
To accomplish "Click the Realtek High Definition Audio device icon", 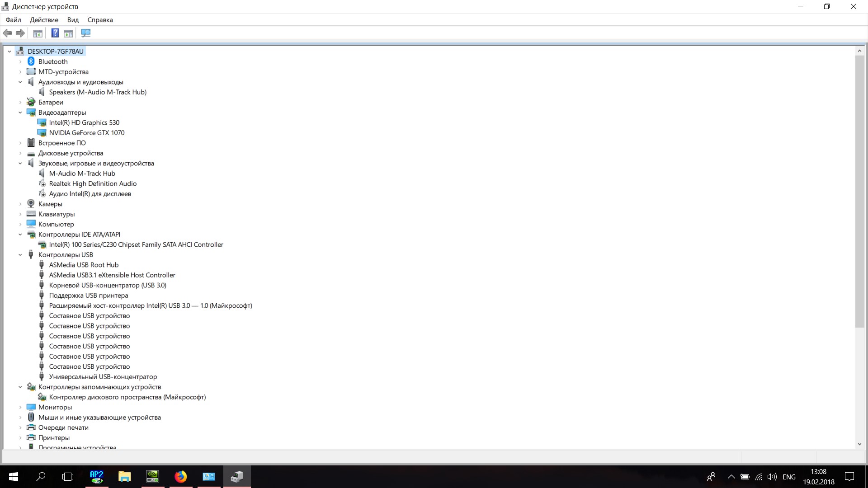I will tap(42, 183).
